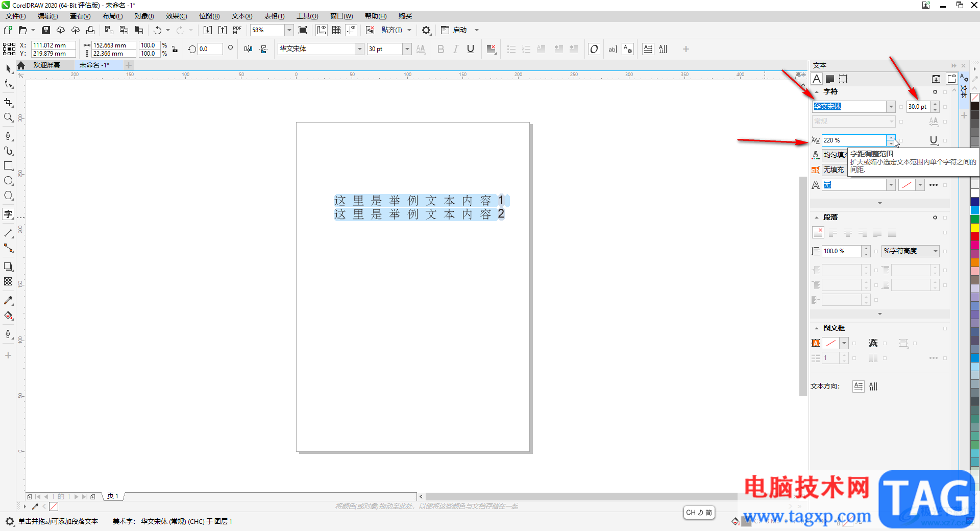The height and width of the screenshot is (531, 980).
Task: Publish to PDF icon
Action: click(x=237, y=30)
